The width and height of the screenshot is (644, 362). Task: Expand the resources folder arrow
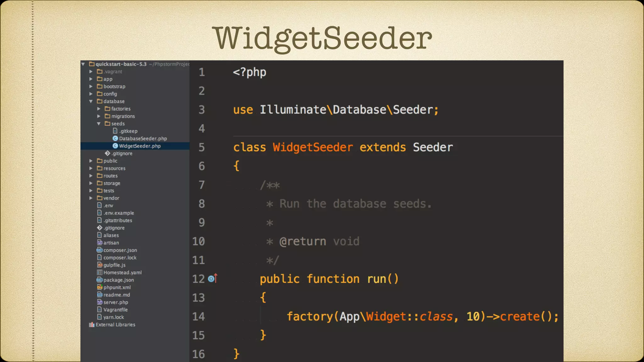(91, 168)
